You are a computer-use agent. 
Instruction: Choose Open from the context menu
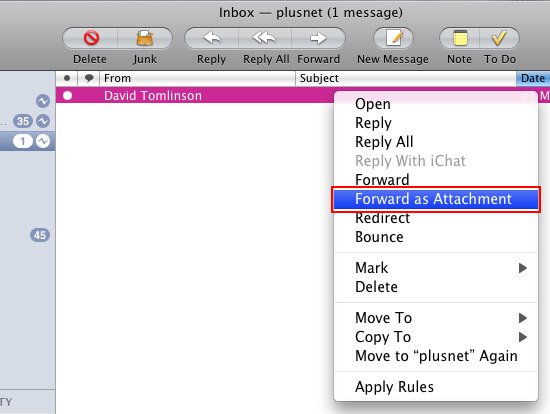[x=436, y=104]
